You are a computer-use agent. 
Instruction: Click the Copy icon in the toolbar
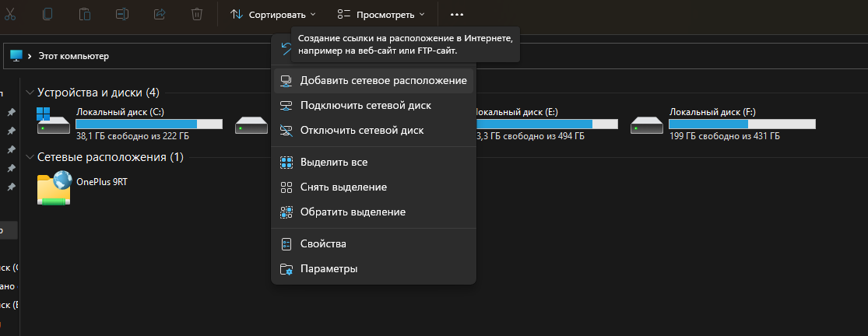[x=47, y=14]
